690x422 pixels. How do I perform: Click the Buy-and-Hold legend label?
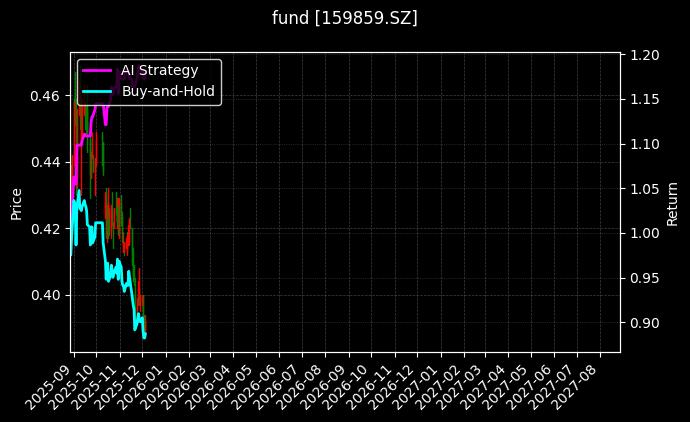point(168,91)
